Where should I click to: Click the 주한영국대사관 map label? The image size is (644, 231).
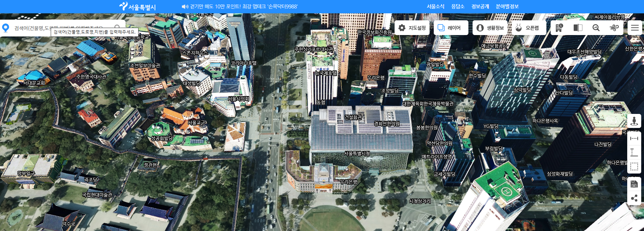[91, 76]
